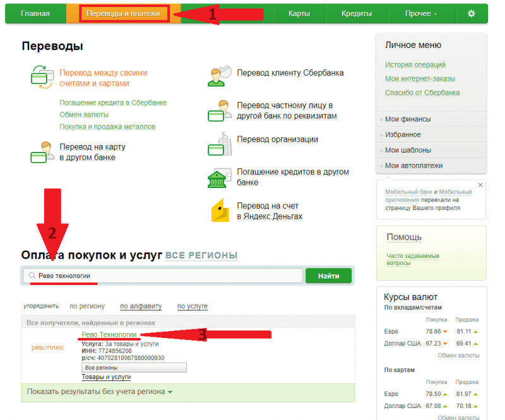Click the рево плюс logo
The height and width of the screenshot is (420, 505).
point(48,347)
